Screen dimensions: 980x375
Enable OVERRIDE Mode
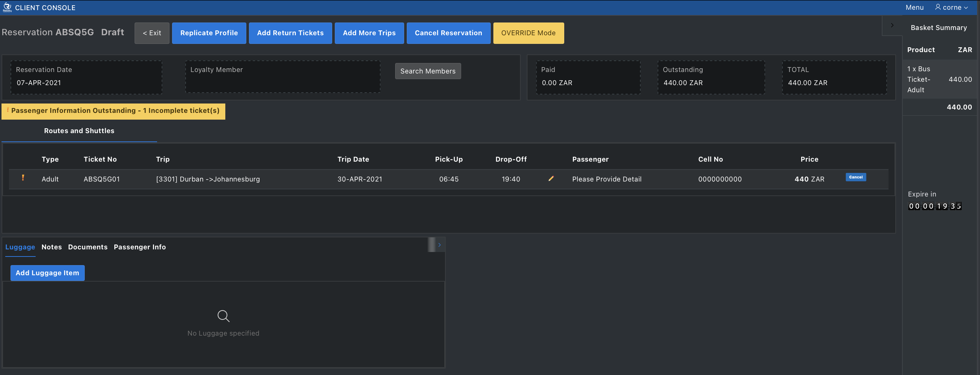(x=528, y=33)
